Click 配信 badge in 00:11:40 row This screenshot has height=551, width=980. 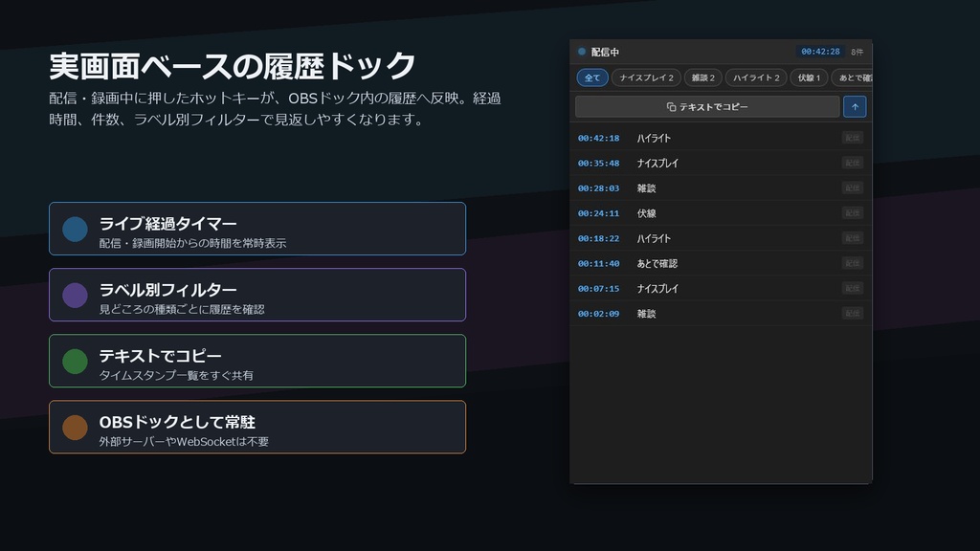tap(853, 263)
